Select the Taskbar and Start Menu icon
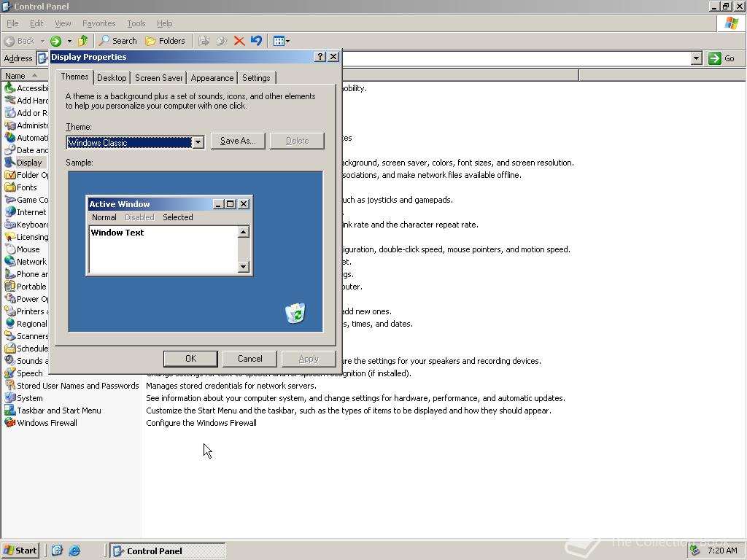 (9, 410)
